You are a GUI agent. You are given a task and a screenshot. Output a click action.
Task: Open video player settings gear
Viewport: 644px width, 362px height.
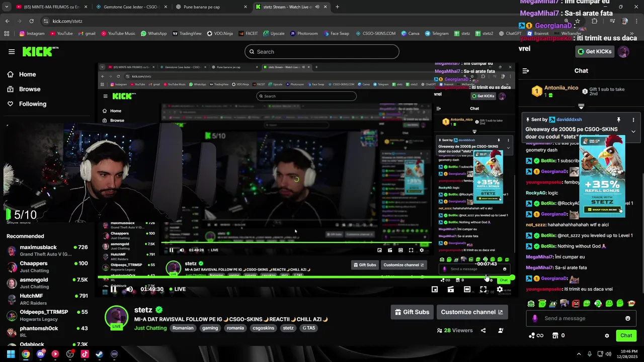(x=500, y=289)
